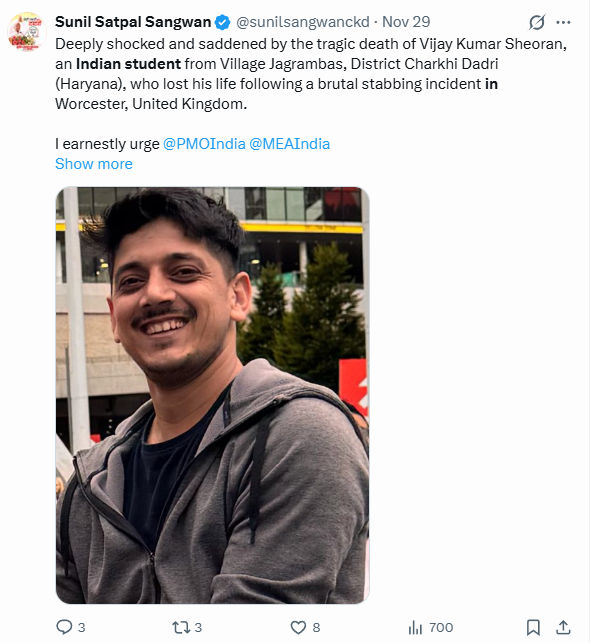The image size is (604, 643).
Task: Open Sunil Satpal Sangwan's profile avatar
Action: (x=27, y=33)
